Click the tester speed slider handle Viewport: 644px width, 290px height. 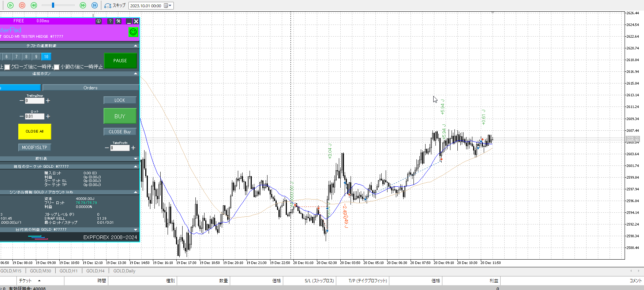coord(53,5)
